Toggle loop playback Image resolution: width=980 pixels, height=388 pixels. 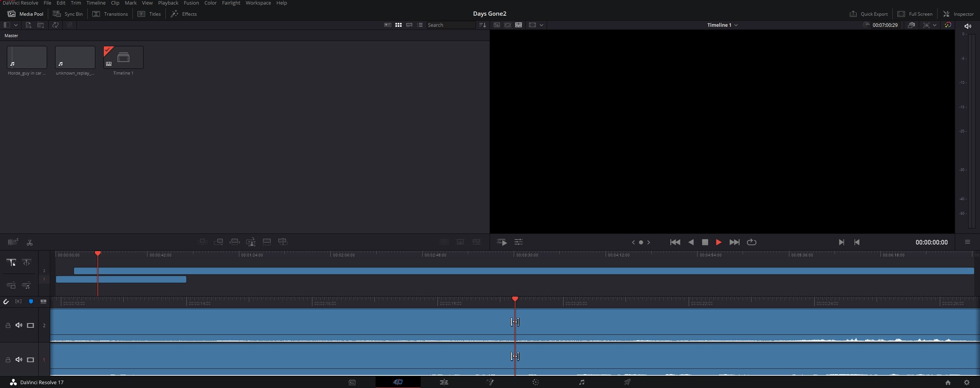tap(751, 242)
